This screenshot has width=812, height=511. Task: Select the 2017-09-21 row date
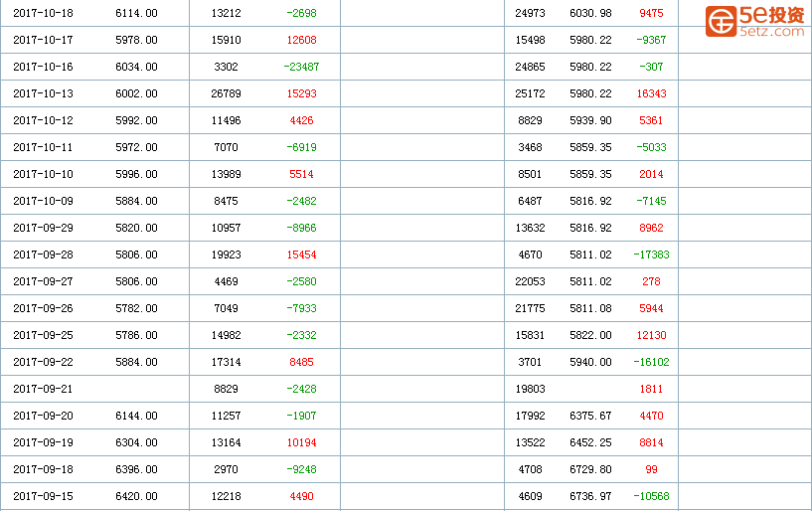click(43, 389)
